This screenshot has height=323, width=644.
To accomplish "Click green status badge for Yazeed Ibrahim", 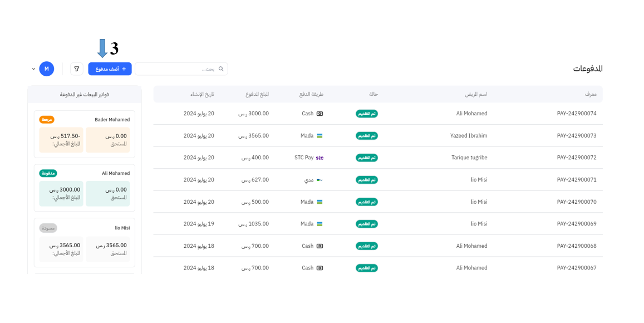I will coord(367,136).
